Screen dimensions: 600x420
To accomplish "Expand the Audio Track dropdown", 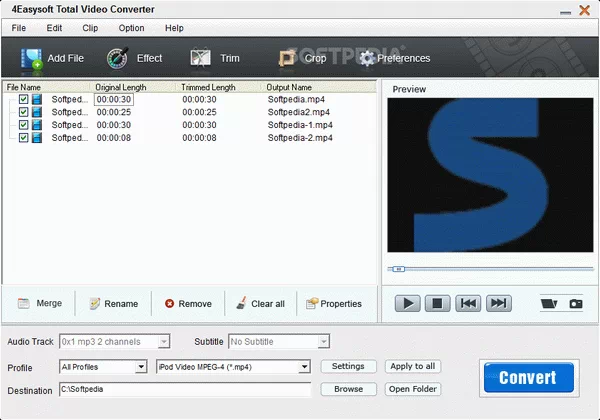I will [164, 342].
